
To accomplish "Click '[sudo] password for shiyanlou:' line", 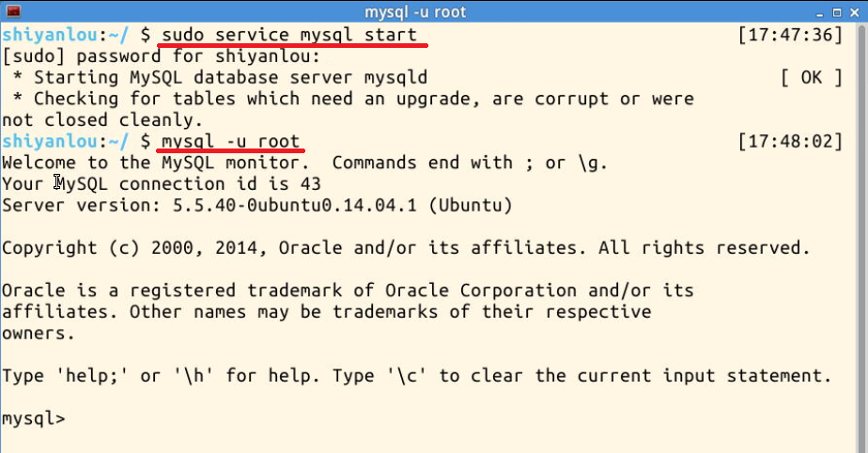I will click(161, 56).
